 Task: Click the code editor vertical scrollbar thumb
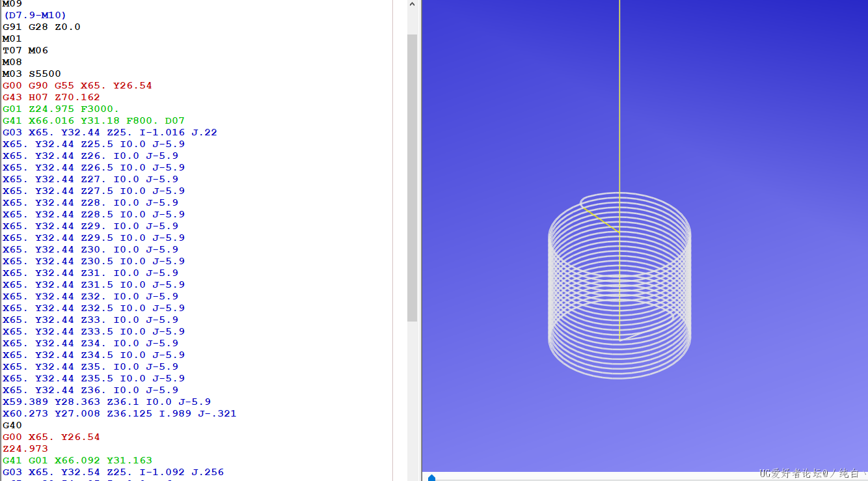click(x=413, y=178)
